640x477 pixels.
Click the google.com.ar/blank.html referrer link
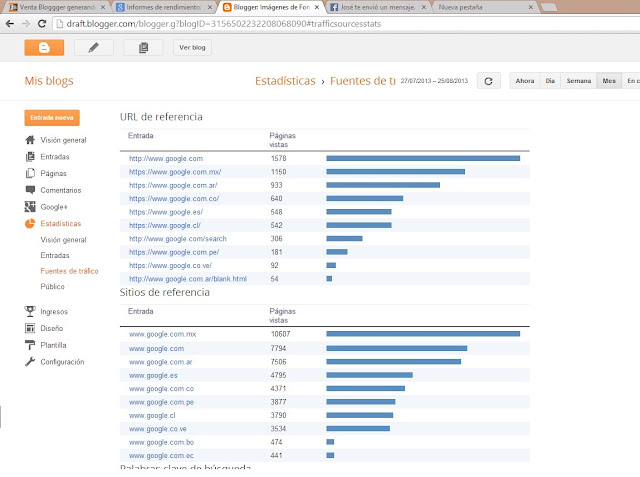[188, 279]
